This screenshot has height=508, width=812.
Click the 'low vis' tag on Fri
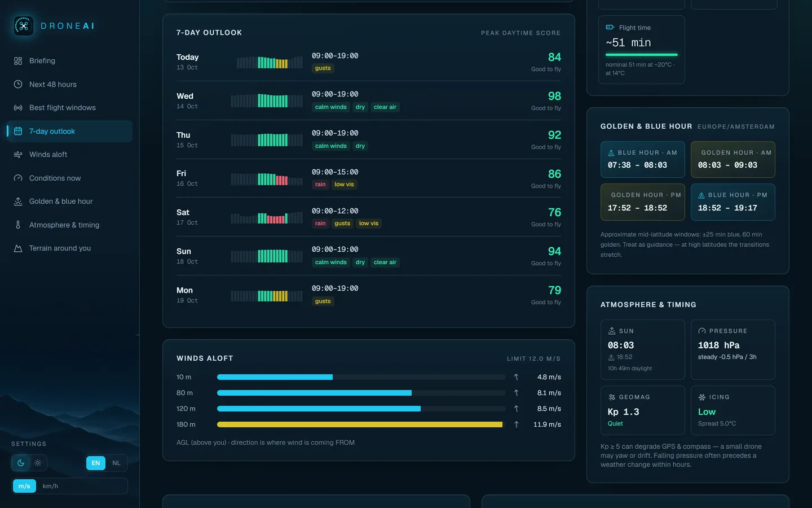coord(344,185)
